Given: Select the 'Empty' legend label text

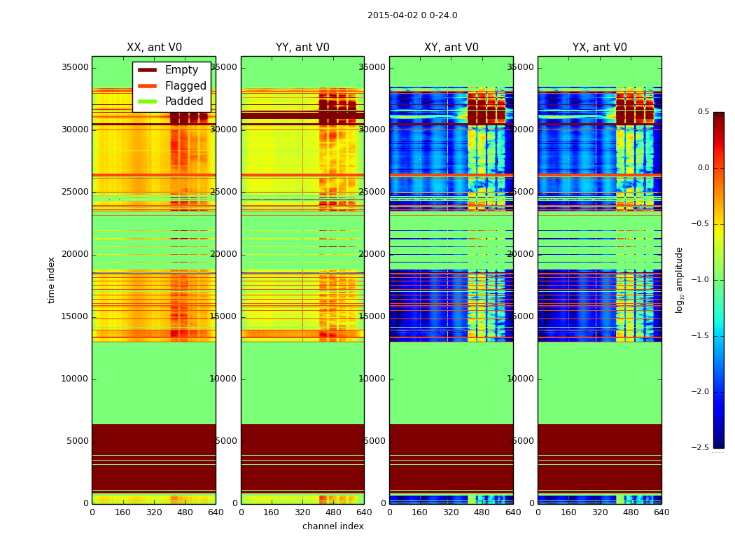Looking at the screenshot, I should click(x=181, y=70).
